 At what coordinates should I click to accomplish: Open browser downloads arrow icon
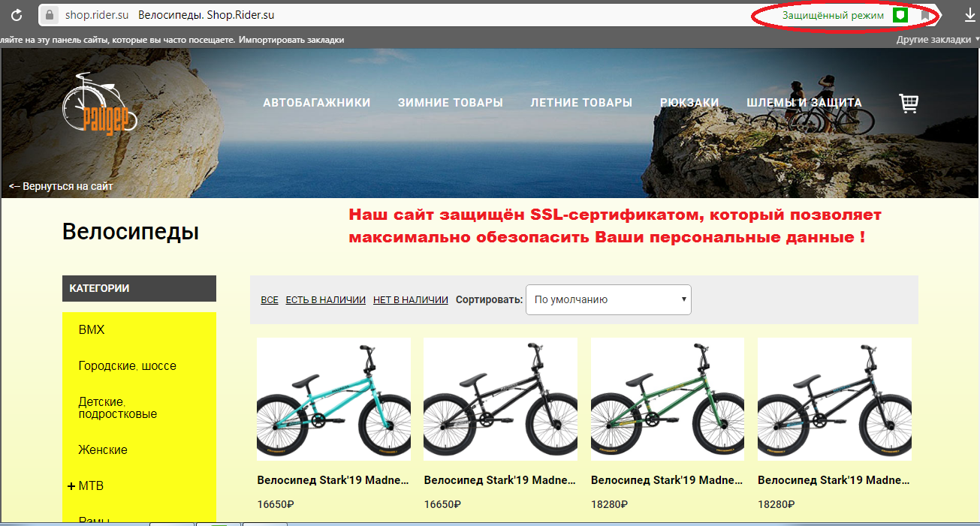click(x=969, y=15)
